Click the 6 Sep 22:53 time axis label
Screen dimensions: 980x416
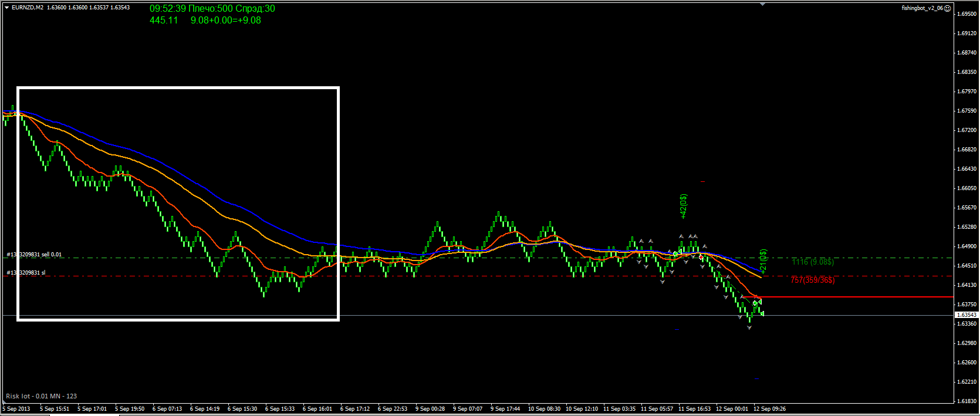[x=393, y=408]
